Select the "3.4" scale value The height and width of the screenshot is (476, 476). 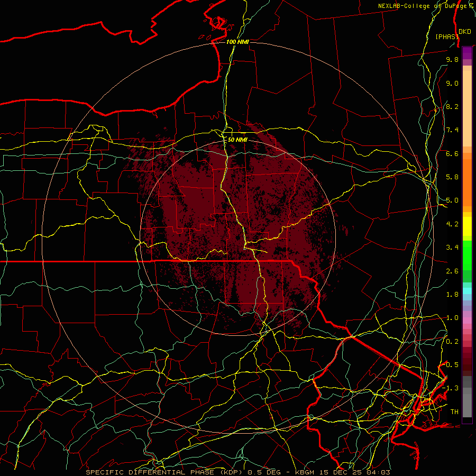[452, 248]
